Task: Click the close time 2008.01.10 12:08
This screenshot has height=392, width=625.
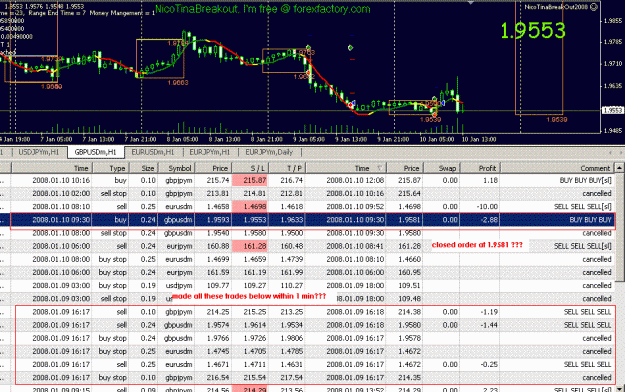Action: click(355, 180)
